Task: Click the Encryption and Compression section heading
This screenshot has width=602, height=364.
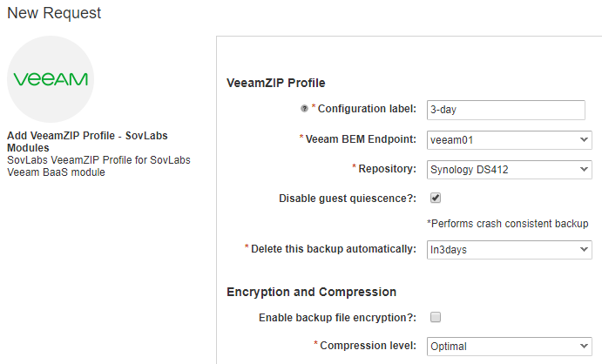Action: pyautogui.click(x=311, y=292)
